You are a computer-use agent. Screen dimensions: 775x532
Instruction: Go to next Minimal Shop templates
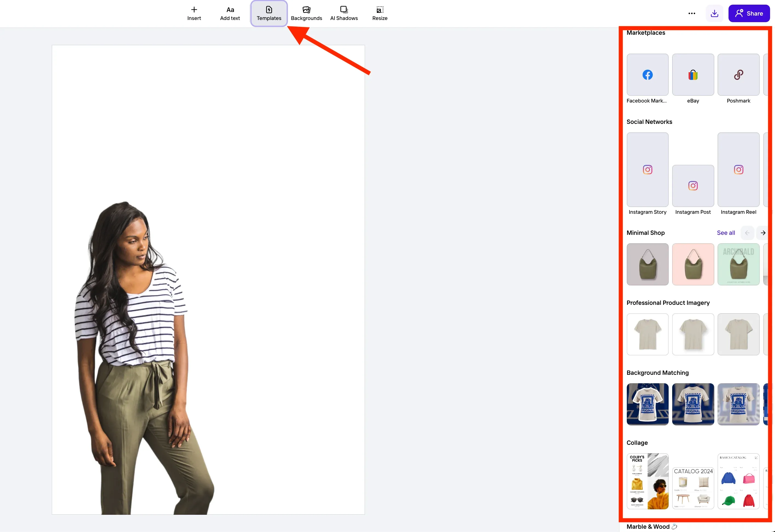point(763,233)
